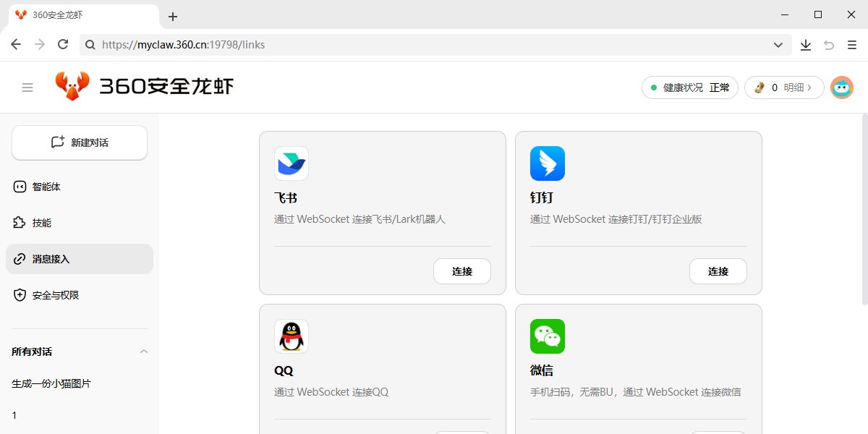This screenshot has height=434, width=868.
Task: Collapse the 所有对话 section
Action: point(143,352)
